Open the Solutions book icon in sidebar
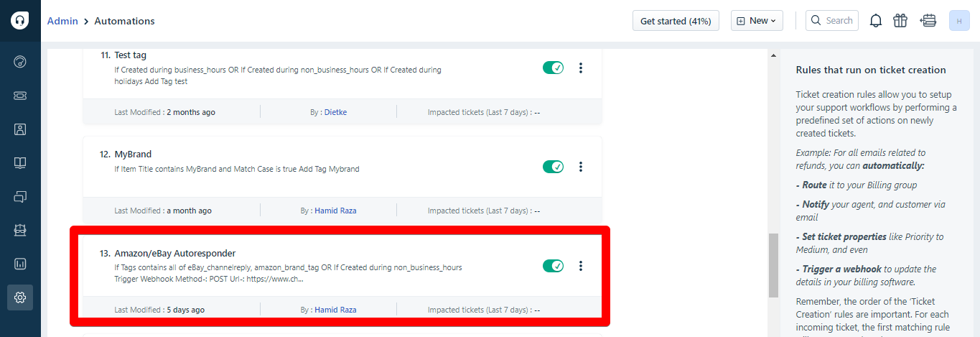Viewport: 980px width, 337px height. tap(20, 162)
